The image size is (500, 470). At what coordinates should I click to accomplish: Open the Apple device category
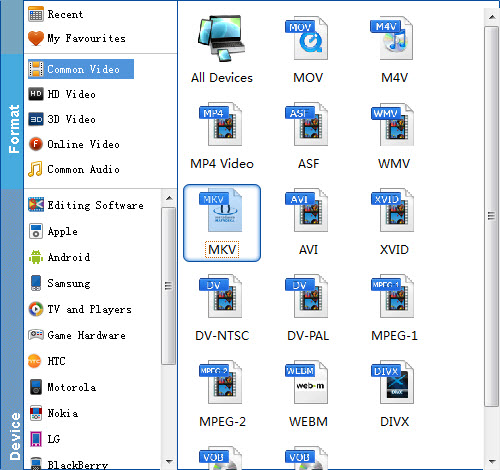pos(53,231)
